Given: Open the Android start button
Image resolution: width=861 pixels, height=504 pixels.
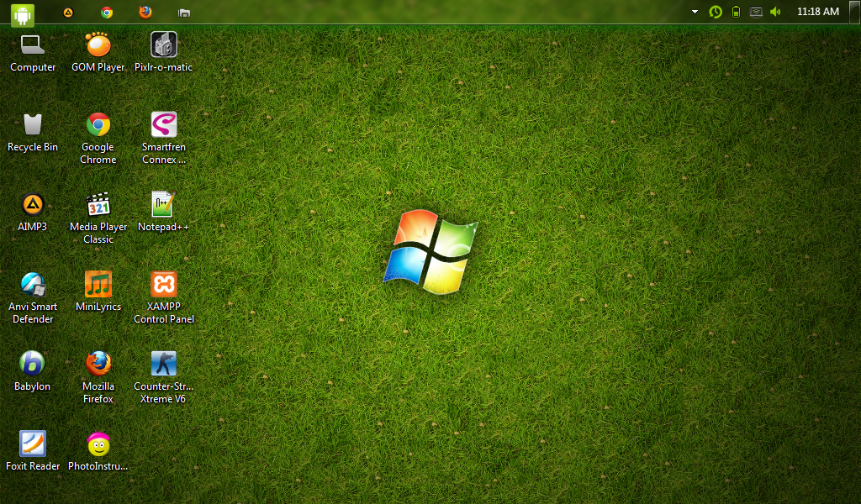Looking at the screenshot, I should pyautogui.click(x=23, y=14).
